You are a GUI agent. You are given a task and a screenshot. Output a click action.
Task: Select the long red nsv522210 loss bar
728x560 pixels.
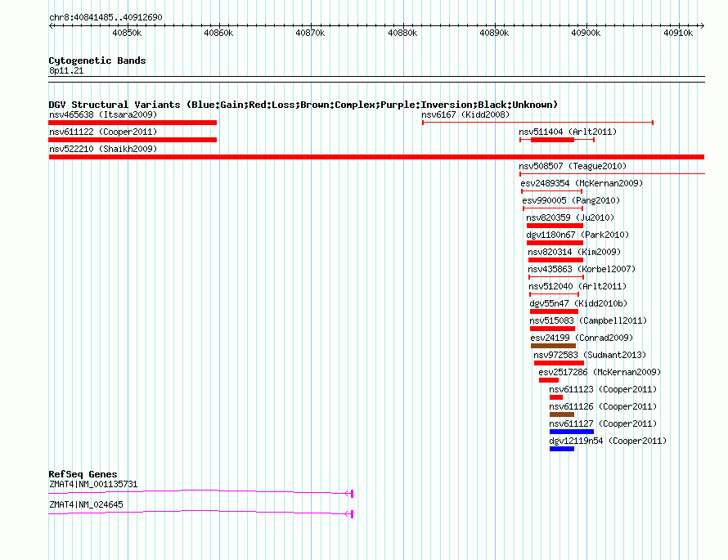pyautogui.click(x=376, y=157)
